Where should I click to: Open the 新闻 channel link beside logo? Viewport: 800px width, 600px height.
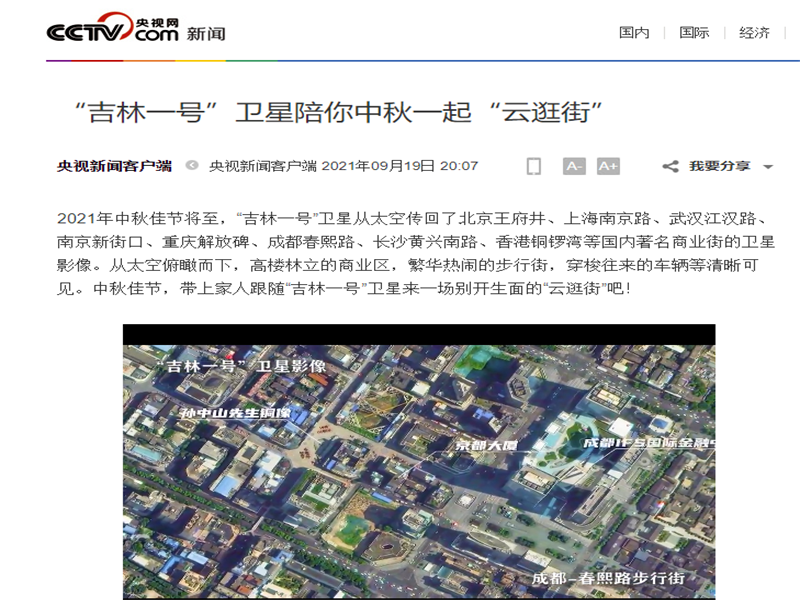point(206,33)
